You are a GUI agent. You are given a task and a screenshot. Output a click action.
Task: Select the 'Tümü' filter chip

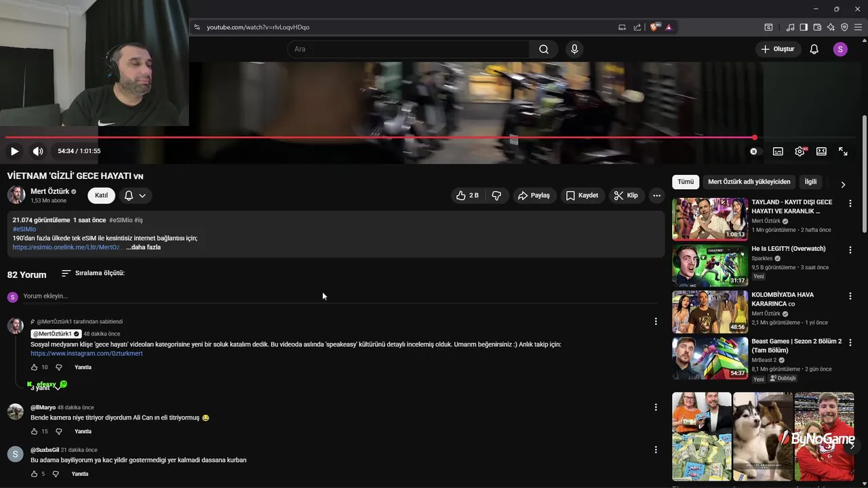point(686,182)
